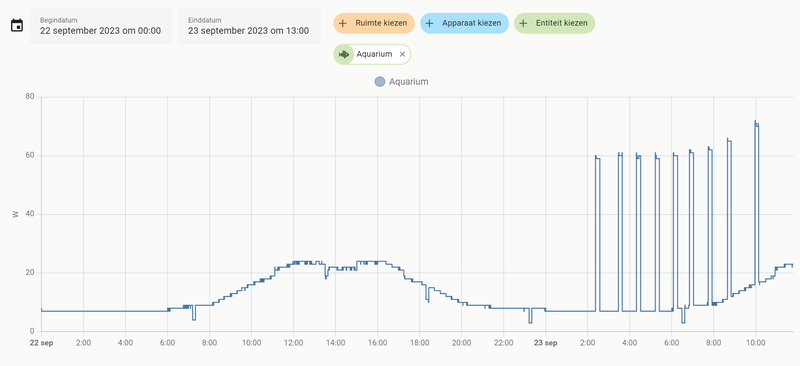This screenshot has width=800, height=366.
Task: Click the fish icon on Aquarium chip
Action: coord(344,54)
